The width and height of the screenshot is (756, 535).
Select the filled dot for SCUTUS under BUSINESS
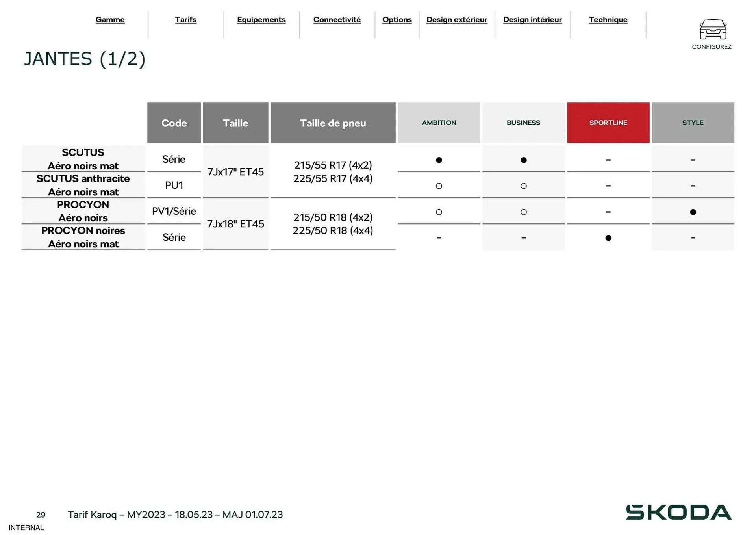coord(523,160)
